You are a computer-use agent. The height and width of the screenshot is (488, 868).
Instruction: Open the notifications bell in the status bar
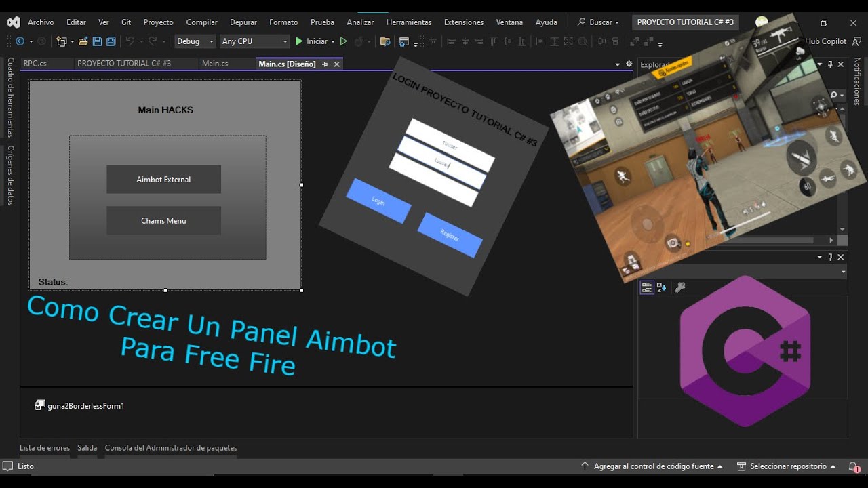point(854,466)
